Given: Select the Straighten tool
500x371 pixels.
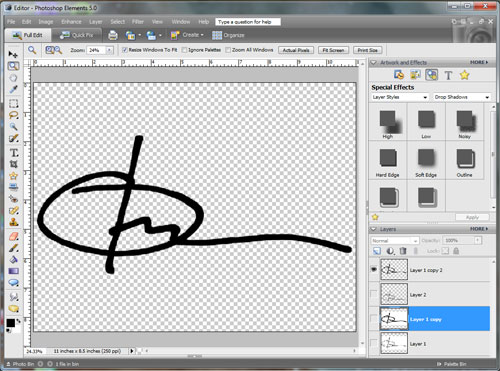Looking at the screenshot, I should [13, 187].
